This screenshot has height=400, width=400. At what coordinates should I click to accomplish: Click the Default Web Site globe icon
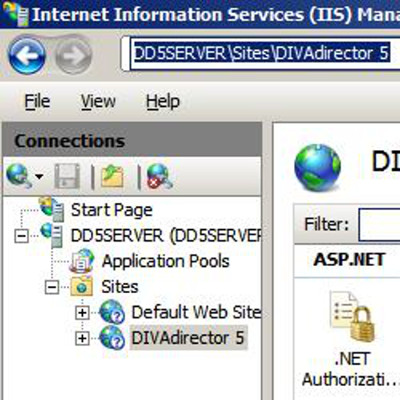point(112,312)
